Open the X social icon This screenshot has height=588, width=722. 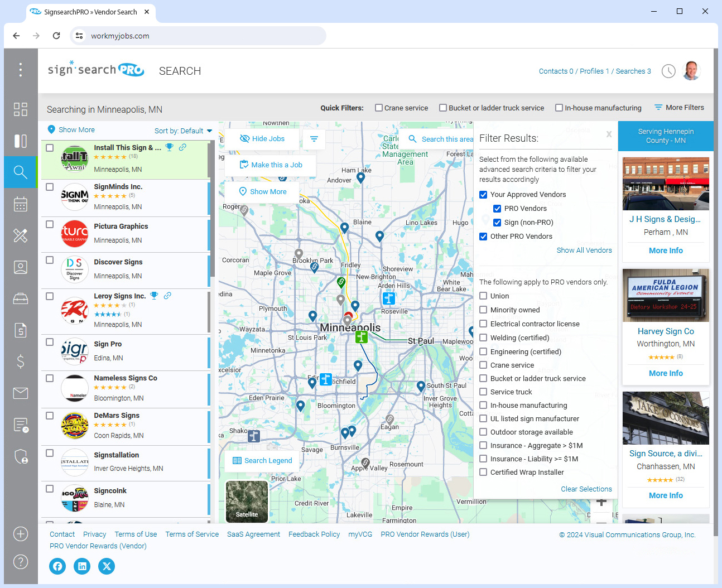pos(107,566)
